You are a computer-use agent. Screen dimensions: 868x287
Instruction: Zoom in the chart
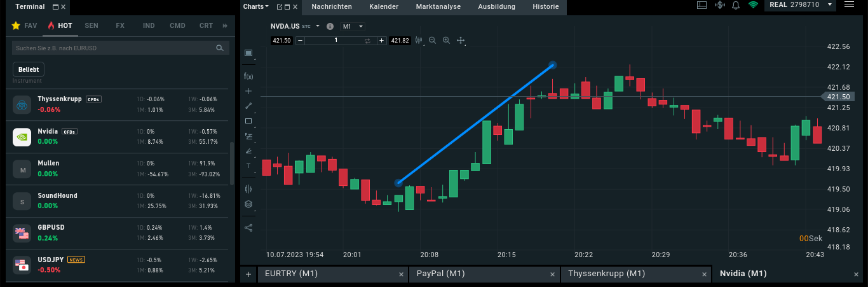coord(446,40)
